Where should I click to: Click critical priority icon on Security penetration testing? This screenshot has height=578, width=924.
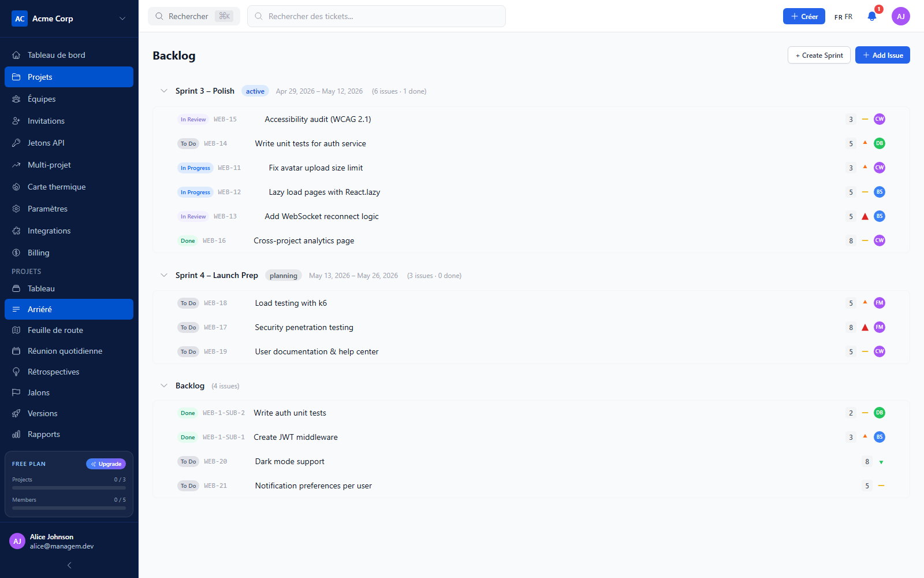(865, 328)
